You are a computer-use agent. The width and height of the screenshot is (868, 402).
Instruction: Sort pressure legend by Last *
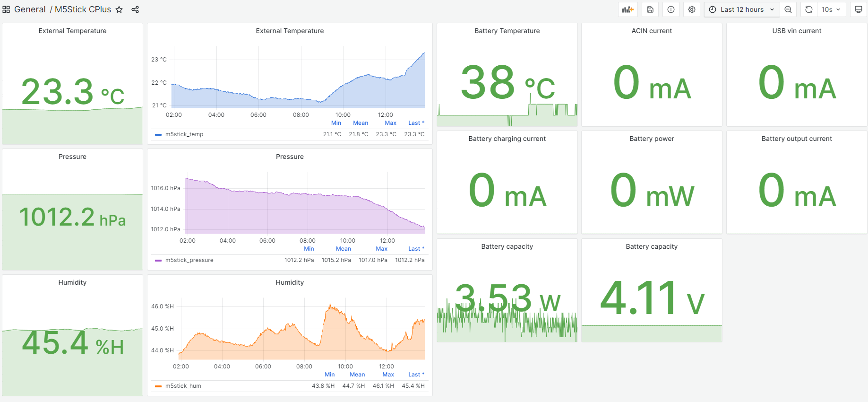416,249
